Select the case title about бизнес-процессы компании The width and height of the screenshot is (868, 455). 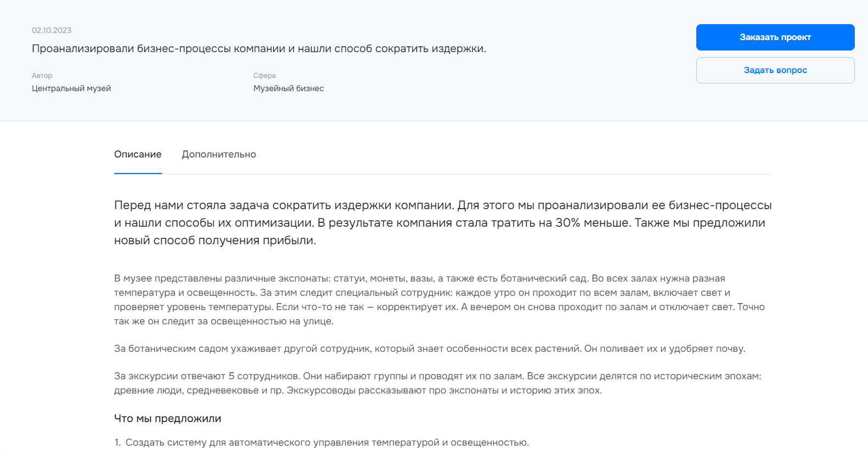point(259,48)
